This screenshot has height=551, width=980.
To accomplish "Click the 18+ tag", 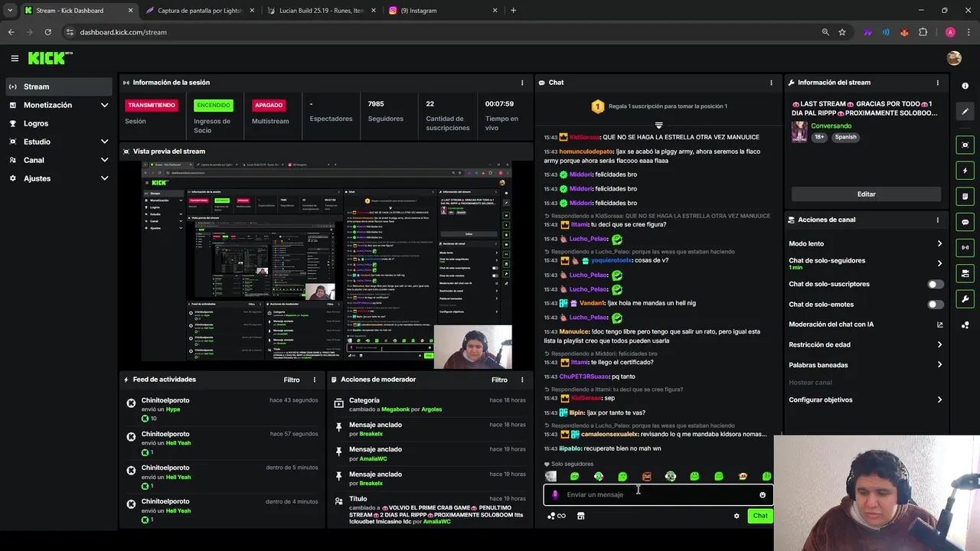I will pyautogui.click(x=819, y=138).
